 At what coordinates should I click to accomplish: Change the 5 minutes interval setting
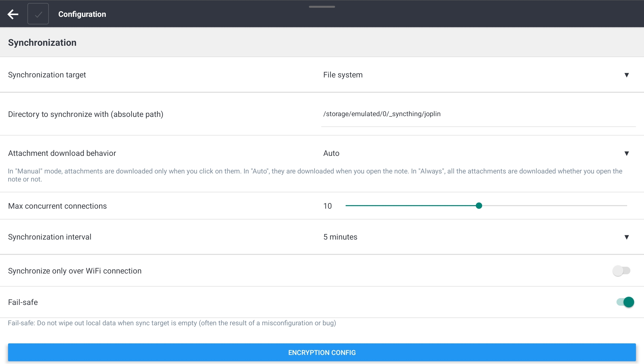tap(340, 237)
